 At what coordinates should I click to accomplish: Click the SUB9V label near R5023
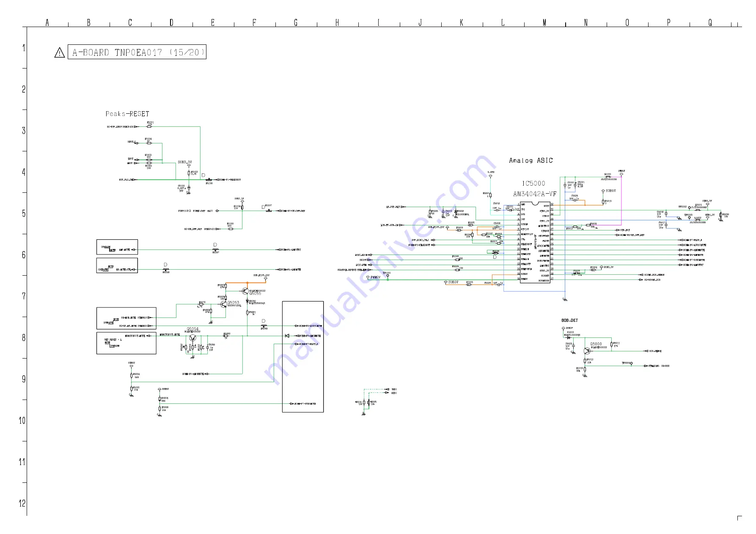point(453,282)
